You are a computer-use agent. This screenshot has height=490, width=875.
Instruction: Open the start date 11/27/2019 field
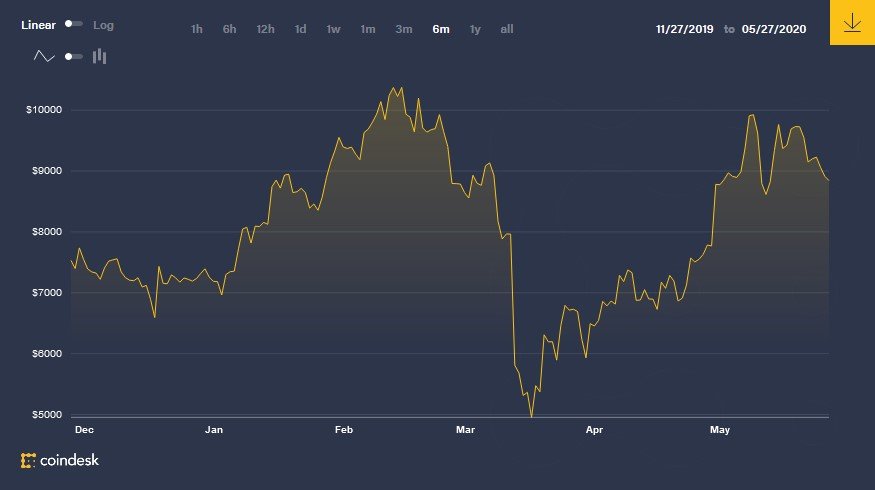tap(685, 29)
